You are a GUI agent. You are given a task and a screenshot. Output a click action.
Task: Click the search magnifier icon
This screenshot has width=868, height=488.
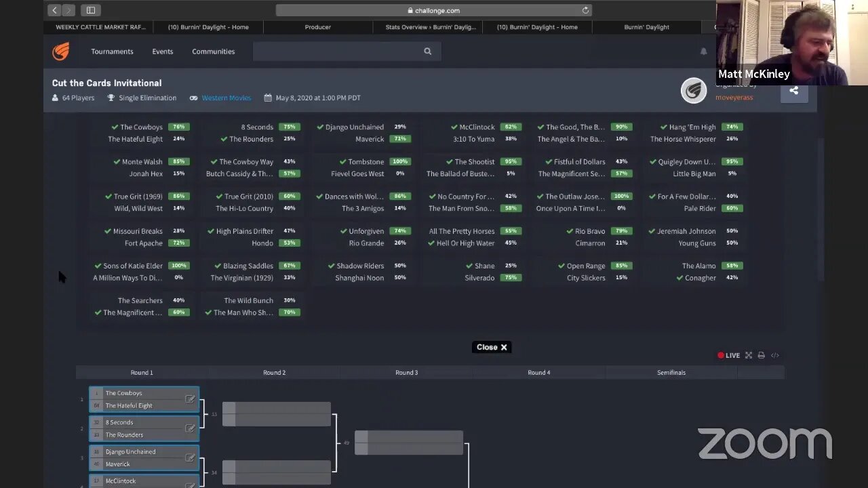click(x=427, y=52)
